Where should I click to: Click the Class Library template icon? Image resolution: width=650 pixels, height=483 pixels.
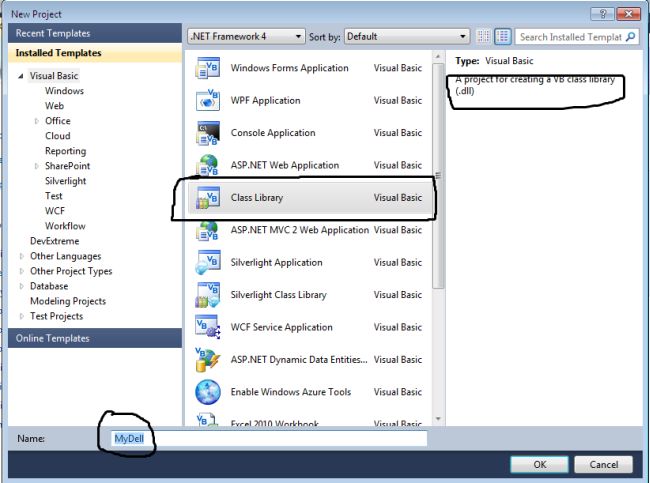click(x=207, y=198)
